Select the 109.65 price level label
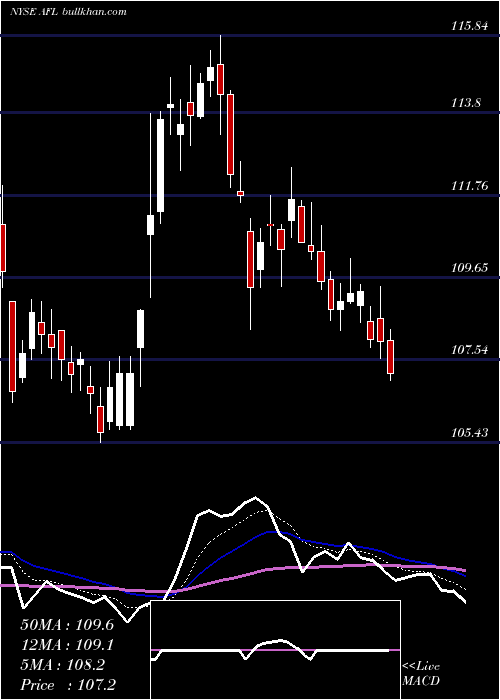The image size is (500, 700). point(469,268)
